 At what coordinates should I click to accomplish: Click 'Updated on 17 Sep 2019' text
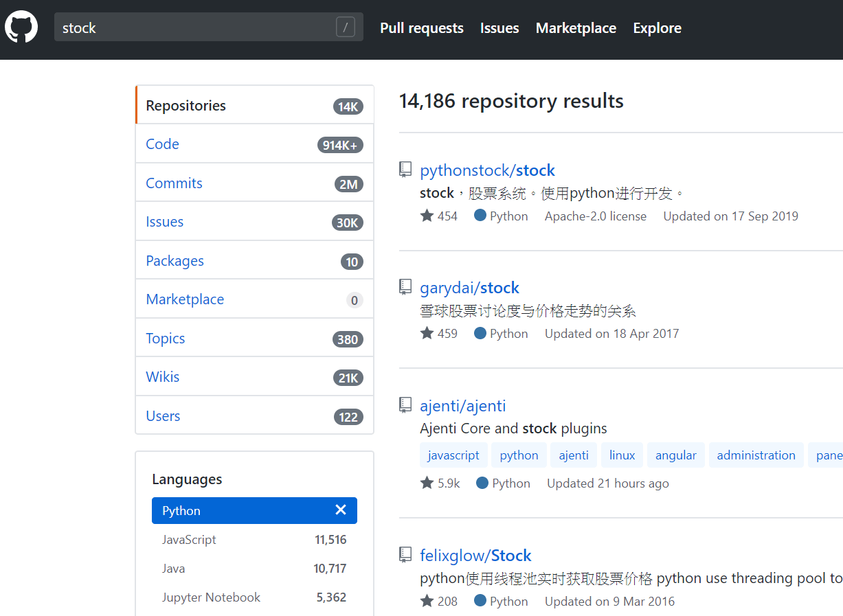point(731,216)
